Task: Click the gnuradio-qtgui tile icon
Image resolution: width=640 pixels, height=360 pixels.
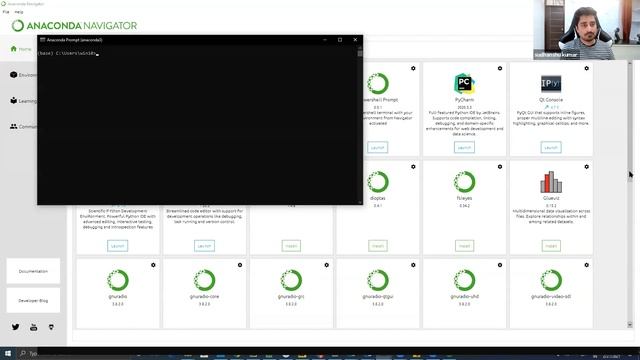Action: tap(378, 280)
